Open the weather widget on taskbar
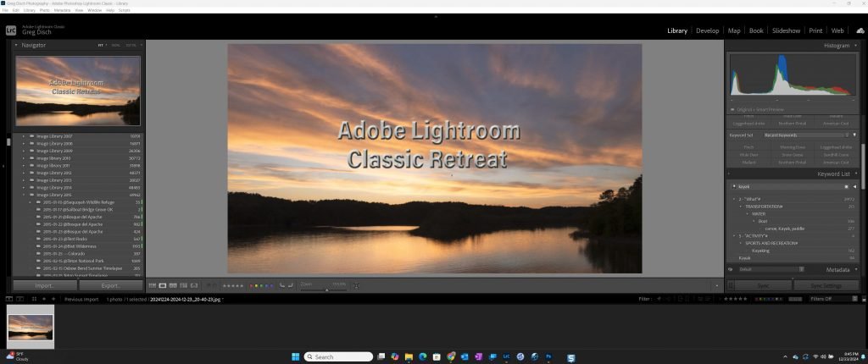 click(x=17, y=356)
